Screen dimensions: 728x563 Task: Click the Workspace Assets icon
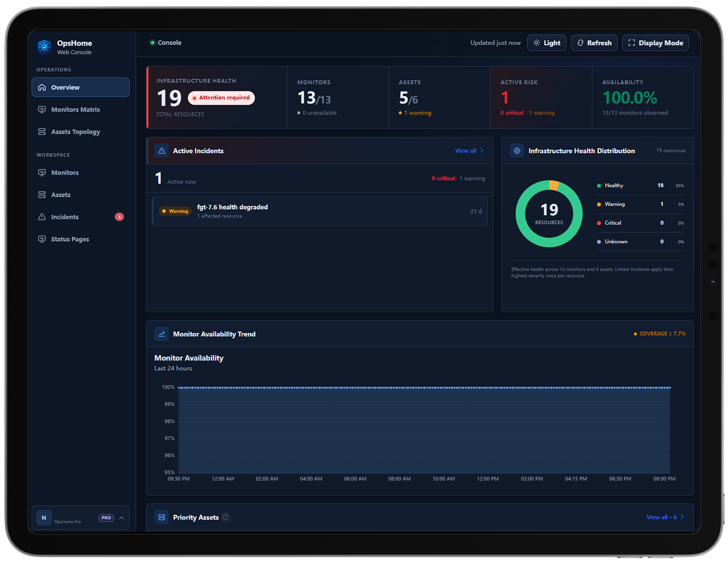click(x=42, y=194)
